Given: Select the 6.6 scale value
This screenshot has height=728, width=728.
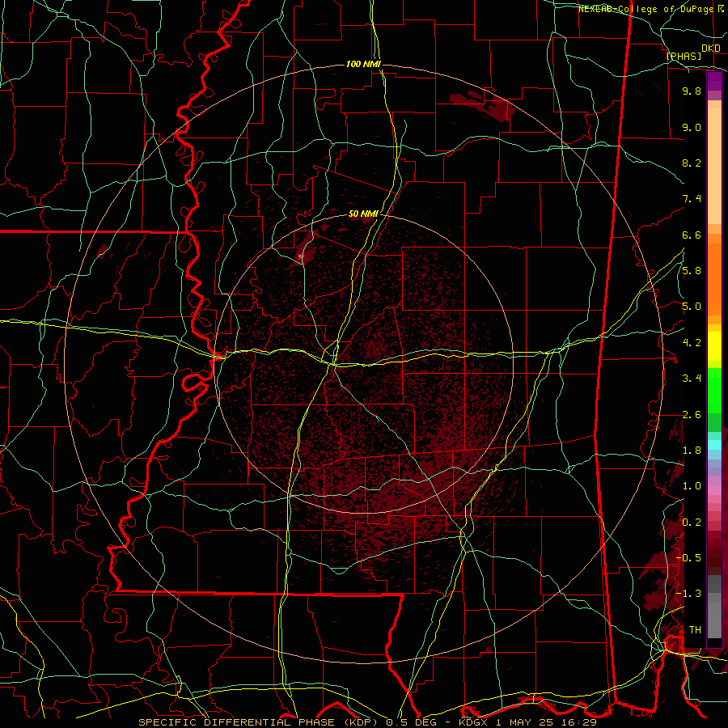Looking at the screenshot, I should click(692, 235).
